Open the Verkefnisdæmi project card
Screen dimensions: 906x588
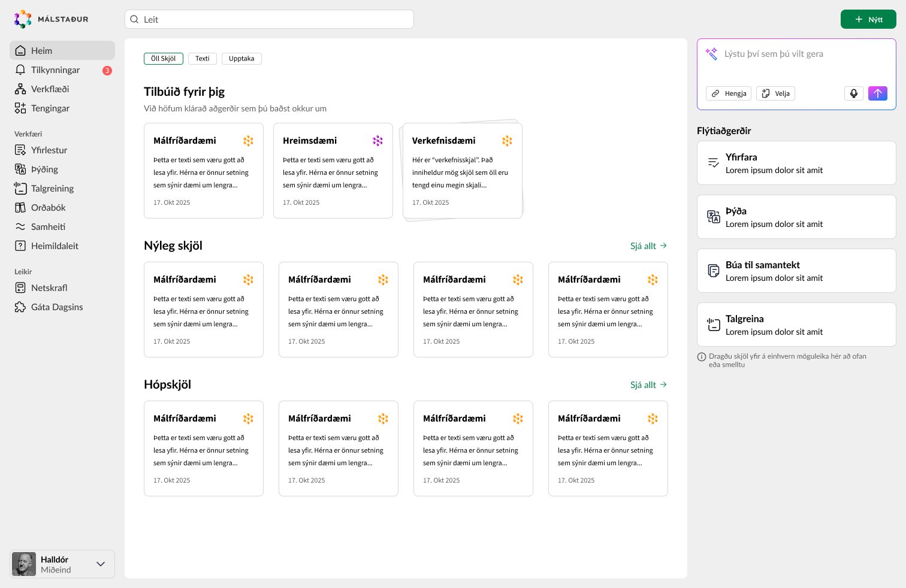(463, 171)
